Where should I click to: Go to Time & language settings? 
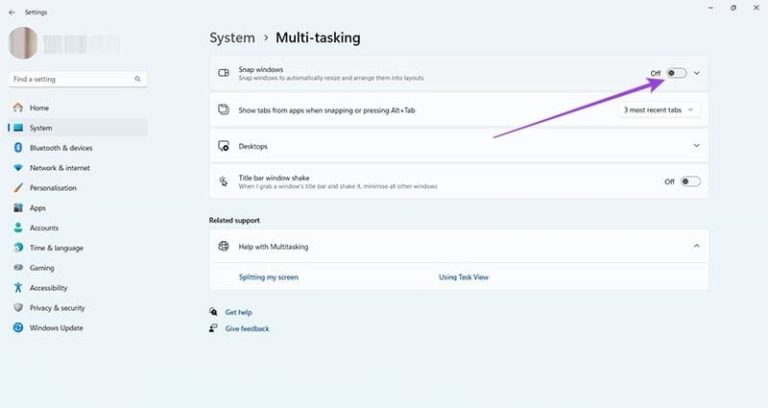pyautogui.click(x=56, y=248)
